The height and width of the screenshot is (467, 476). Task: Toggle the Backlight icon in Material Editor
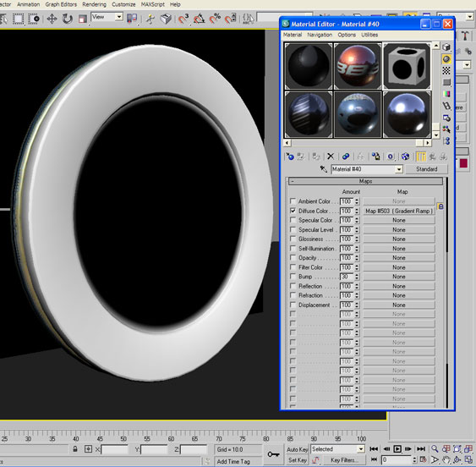point(446,59)
